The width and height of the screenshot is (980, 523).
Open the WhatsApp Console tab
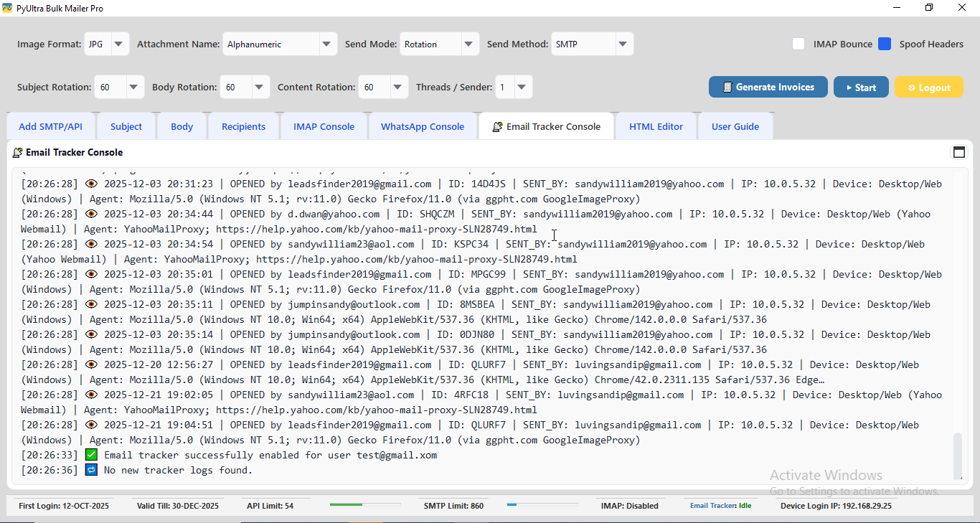pos(423,126)
